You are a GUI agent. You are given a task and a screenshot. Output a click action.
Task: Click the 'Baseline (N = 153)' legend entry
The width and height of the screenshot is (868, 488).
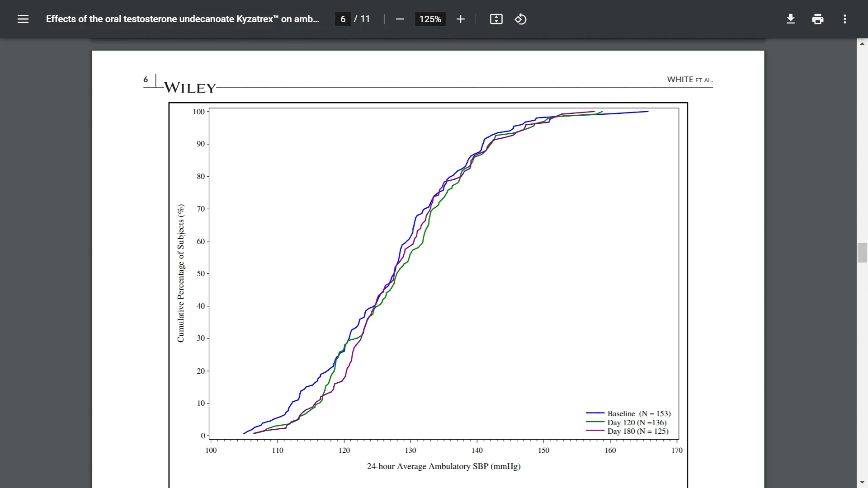click(x=628, y=413)
